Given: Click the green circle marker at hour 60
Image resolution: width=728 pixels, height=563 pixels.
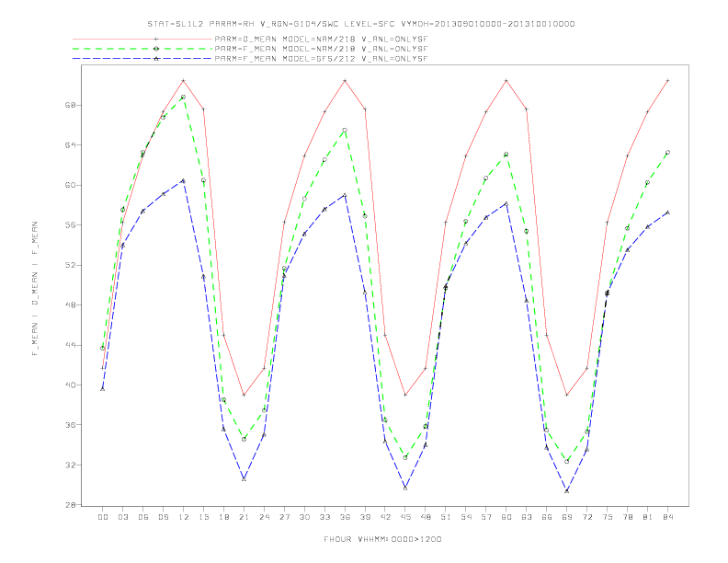Looking at the screenshot, I should click(x=506, y=155).
